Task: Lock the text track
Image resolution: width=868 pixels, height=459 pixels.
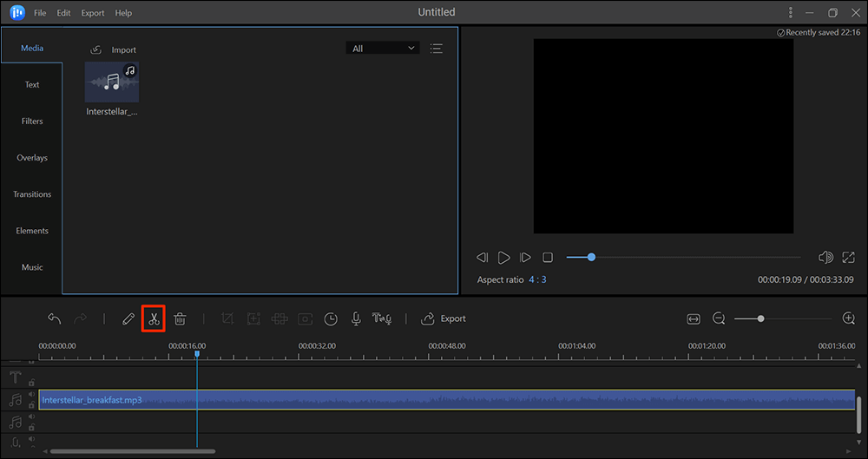Action: click(x=32, y=382)
